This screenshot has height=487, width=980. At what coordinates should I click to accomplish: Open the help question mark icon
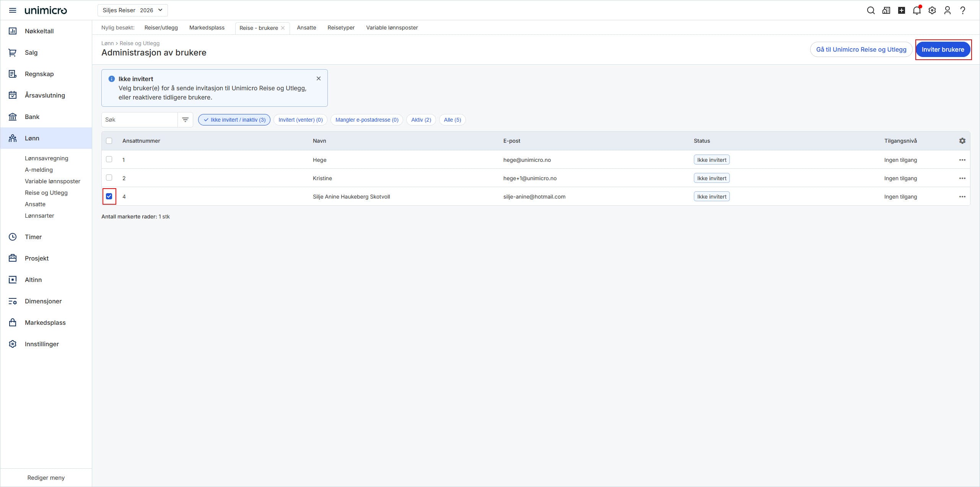[962, 10]
